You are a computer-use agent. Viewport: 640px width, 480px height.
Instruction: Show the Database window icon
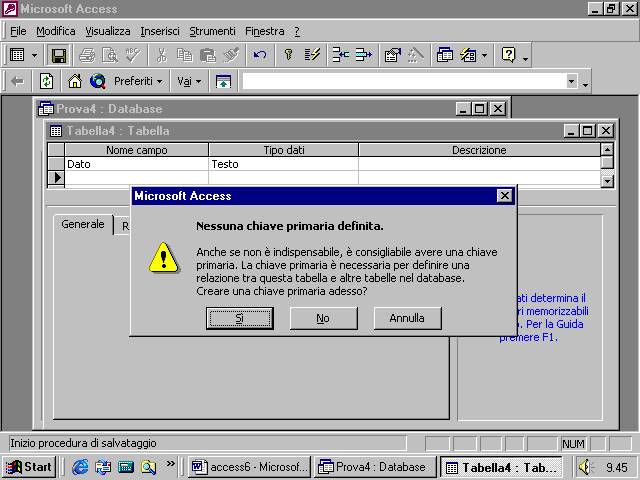[444, 55]
